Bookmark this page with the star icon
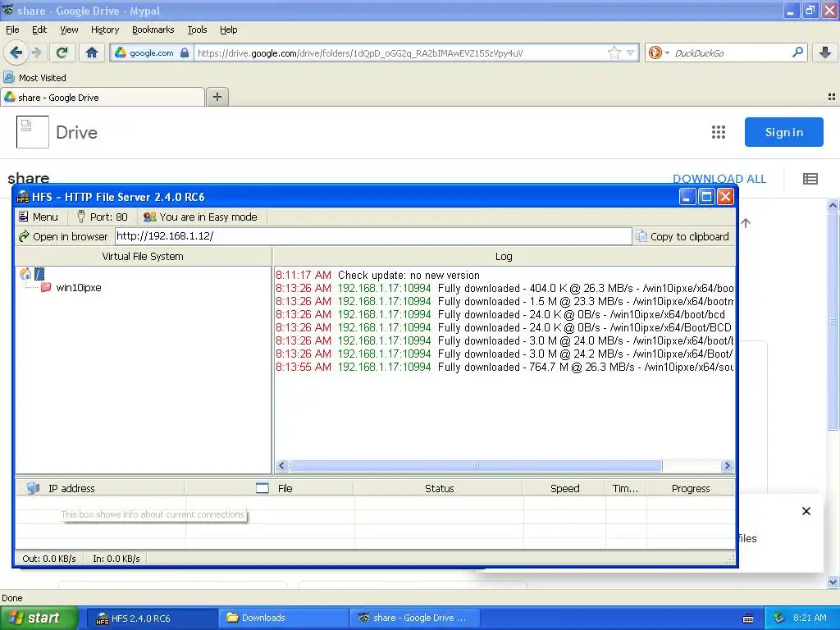840x630 pixels. [614, 52]
